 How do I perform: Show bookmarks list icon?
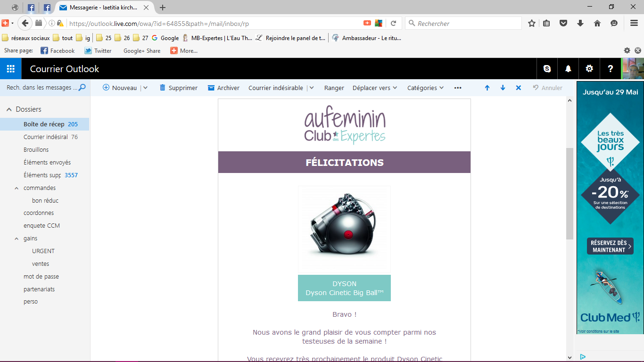point(546,23)
